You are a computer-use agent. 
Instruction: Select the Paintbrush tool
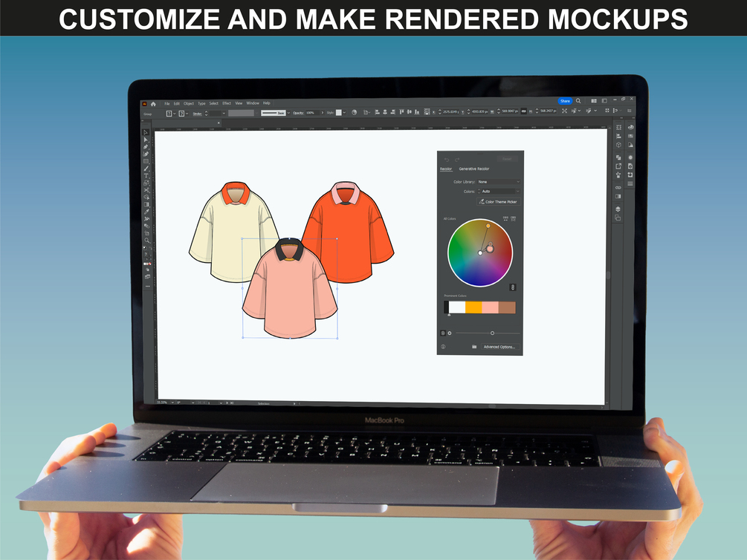tap(146, 168)
